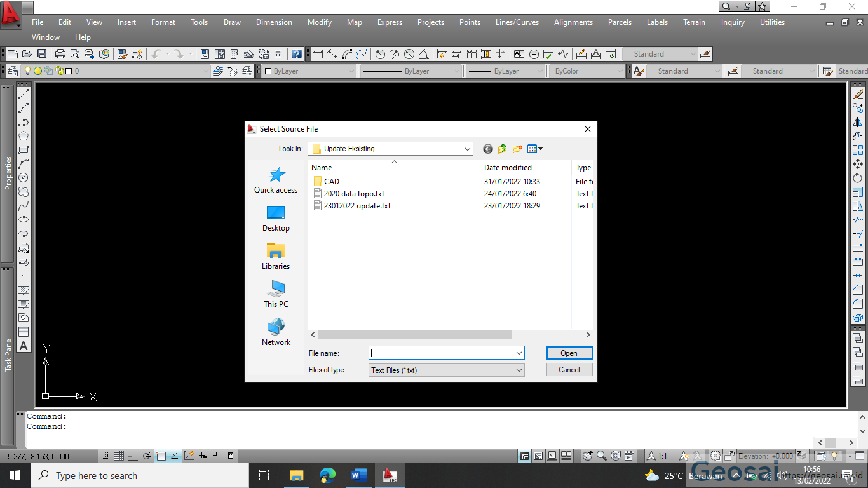This screenshot has height=488, width=868.
Task: Click the Undo toolbar icon
Action: click(x=157, y=54)
